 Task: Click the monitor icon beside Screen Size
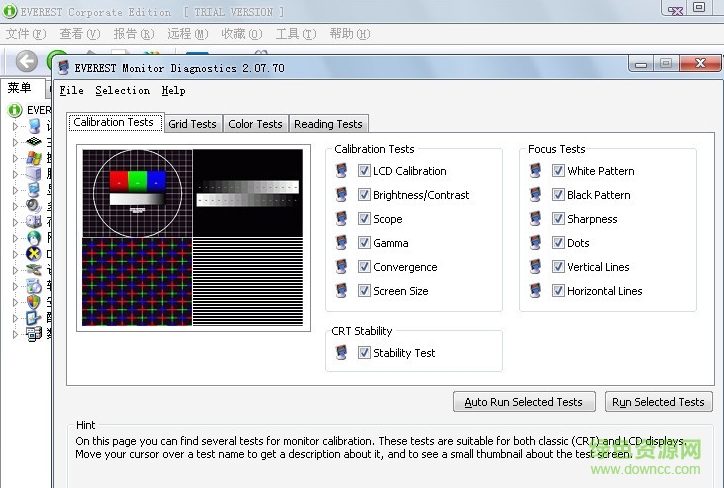pos(343,291)
